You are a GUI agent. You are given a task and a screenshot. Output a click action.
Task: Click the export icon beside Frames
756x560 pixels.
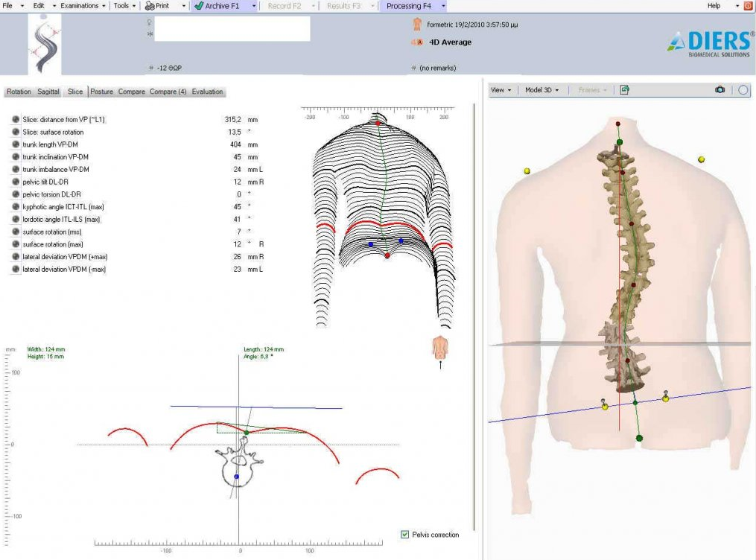(624, 90)
